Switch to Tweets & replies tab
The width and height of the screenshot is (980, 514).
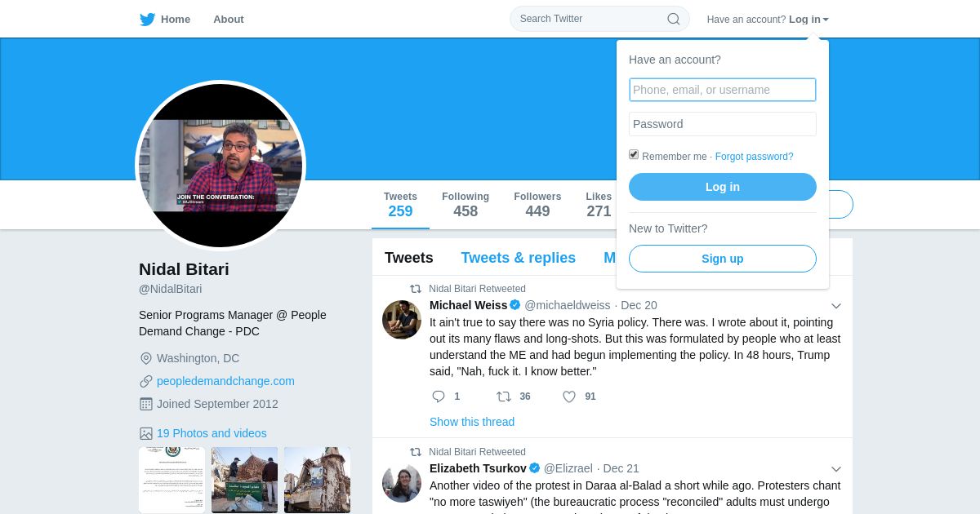(x=518, y=258)
